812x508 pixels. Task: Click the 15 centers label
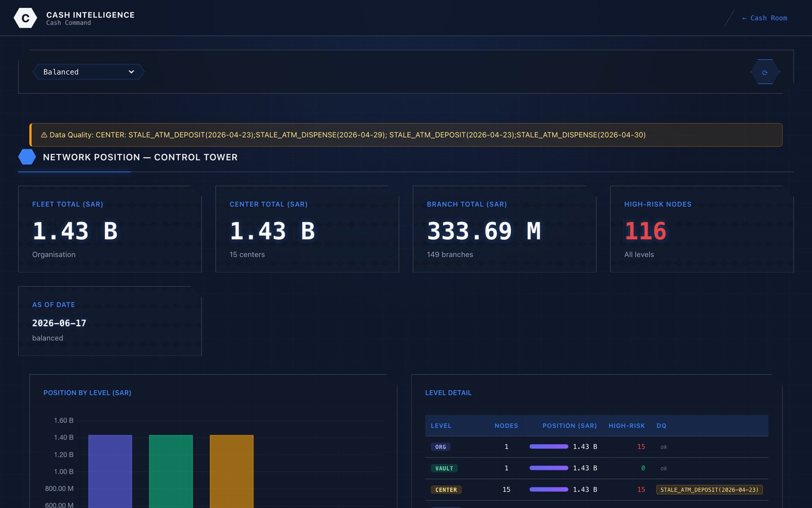coord(247,255)
